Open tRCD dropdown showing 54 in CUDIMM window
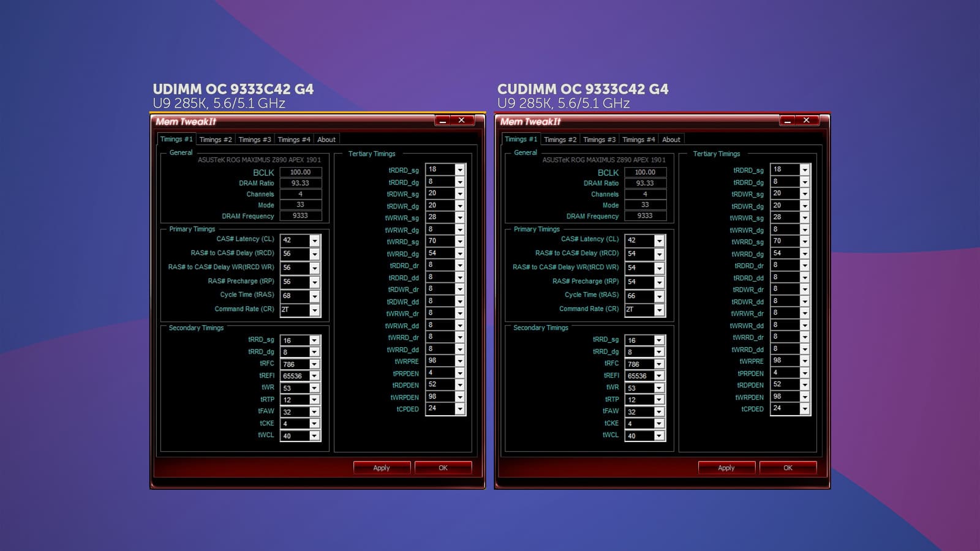 coord(659,254)
